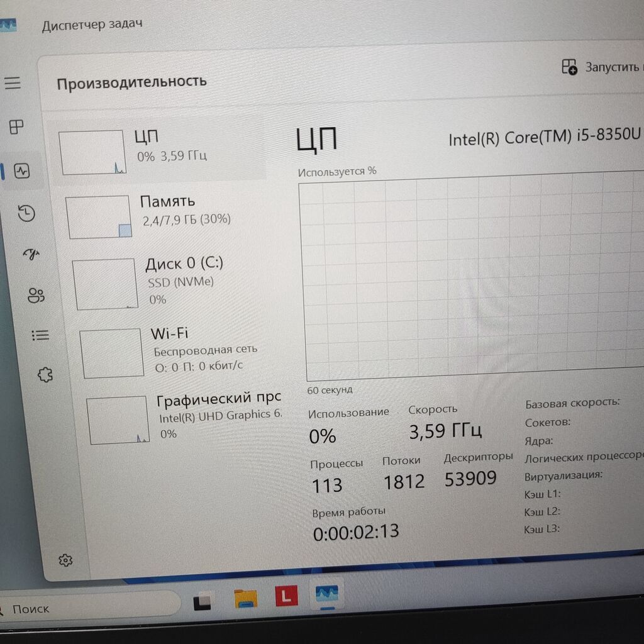Click the main CPU usage graph
Image resolution: width=644 pixels, height=644 pixels.
point(472,277)
